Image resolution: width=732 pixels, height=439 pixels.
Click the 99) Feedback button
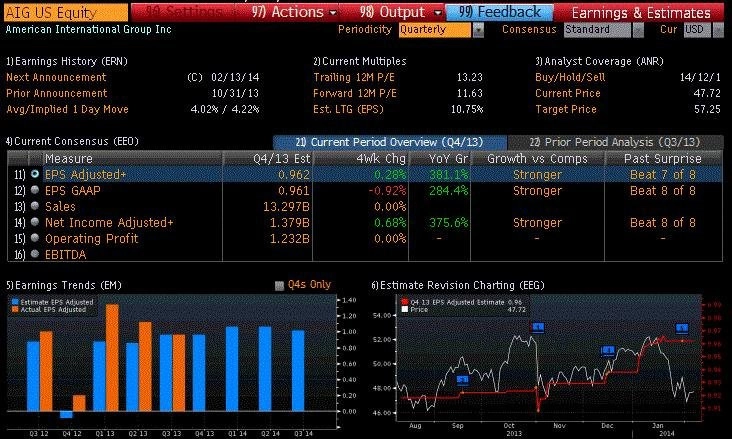click(x=500, y=12)
